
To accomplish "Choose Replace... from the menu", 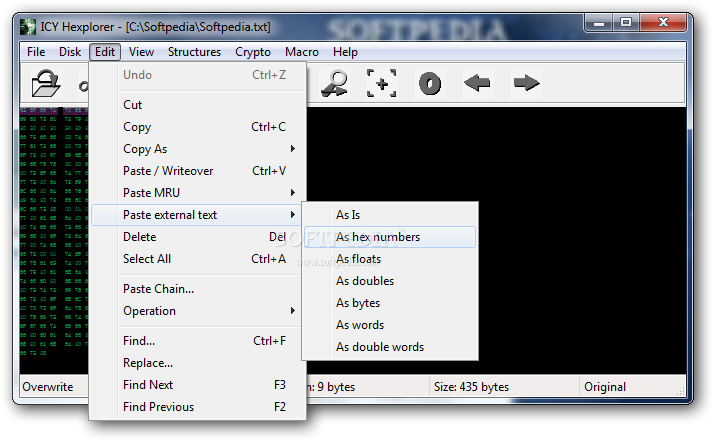I will tap(197, 363).
